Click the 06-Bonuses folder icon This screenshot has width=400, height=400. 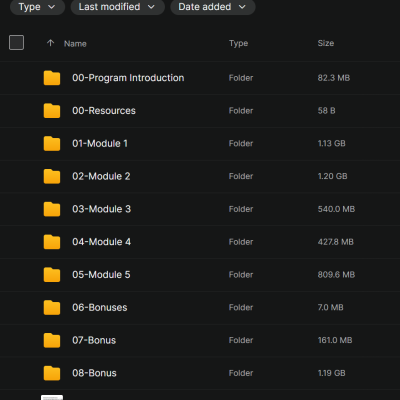coord(52,307)
